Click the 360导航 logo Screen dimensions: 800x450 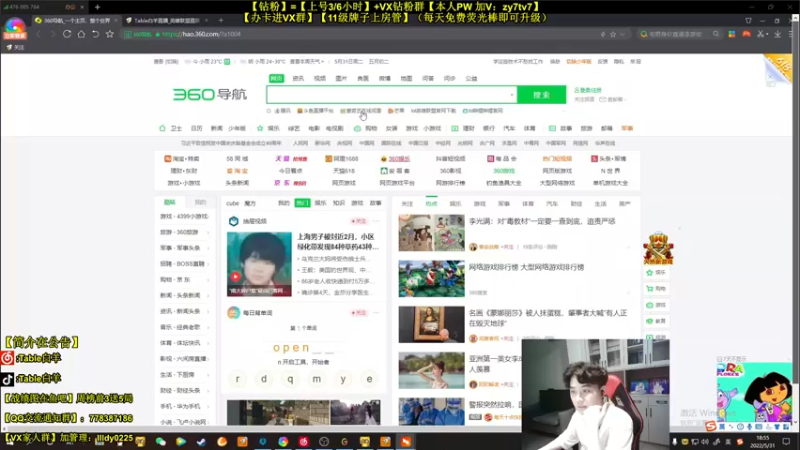pos(210,94)
